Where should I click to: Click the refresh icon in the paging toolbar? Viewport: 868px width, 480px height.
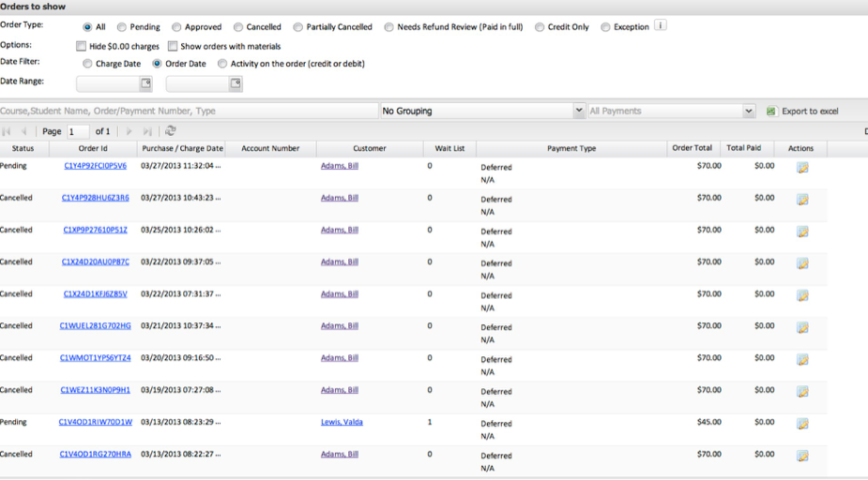point(170,131)
